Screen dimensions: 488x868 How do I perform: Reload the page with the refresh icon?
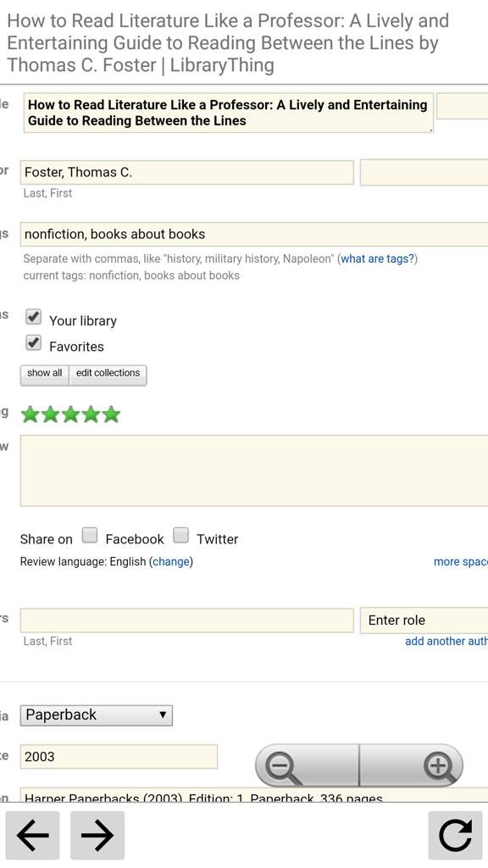point(455,835)
